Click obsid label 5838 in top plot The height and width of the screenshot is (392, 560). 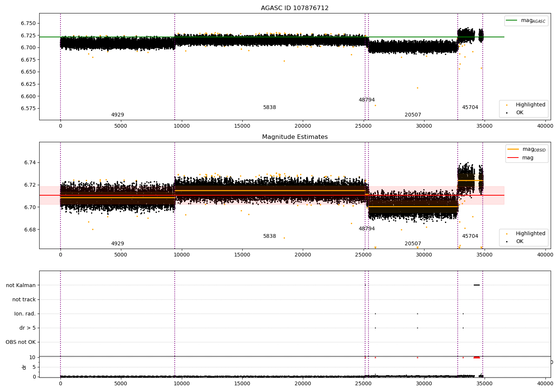pos(270,108)
